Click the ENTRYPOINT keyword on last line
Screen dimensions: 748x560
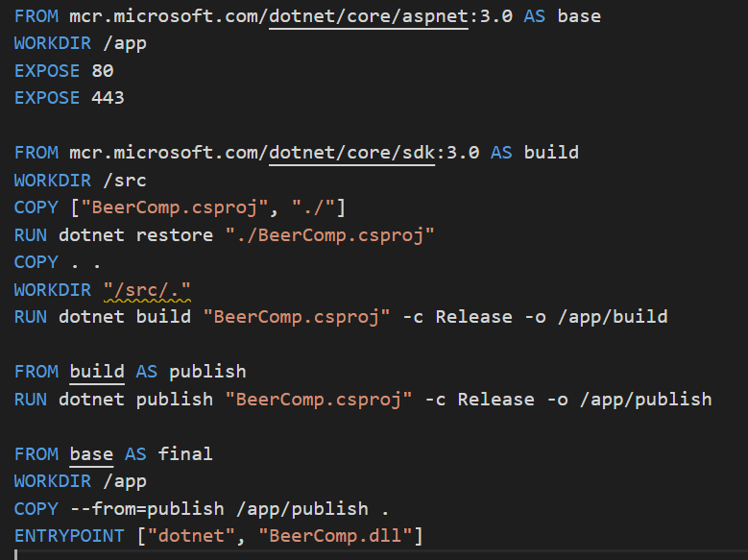point(69,536)
